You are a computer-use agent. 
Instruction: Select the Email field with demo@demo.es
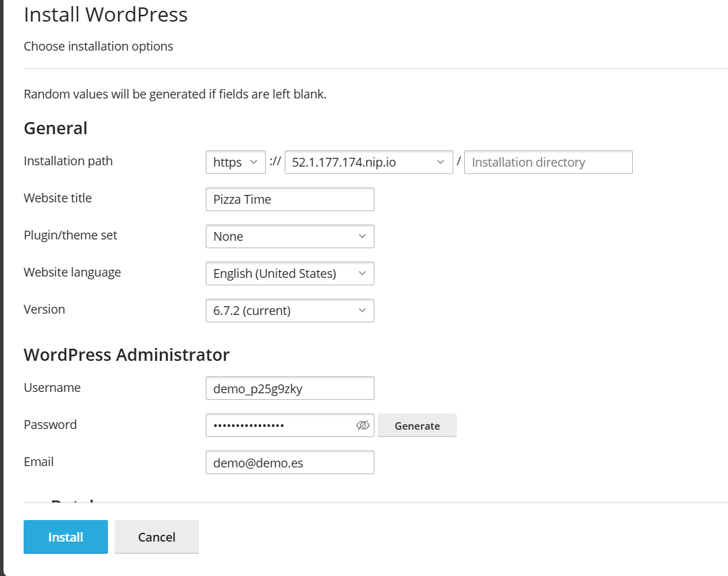[289, 463]
